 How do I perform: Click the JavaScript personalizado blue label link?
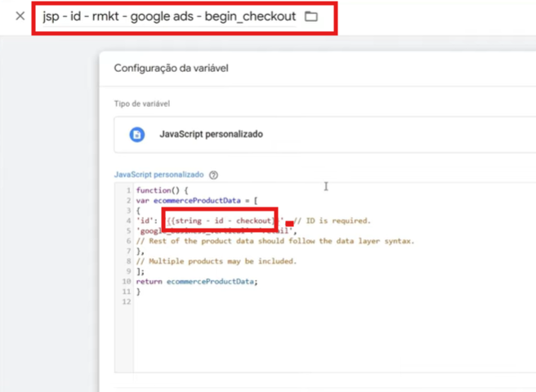click(159, 175)
